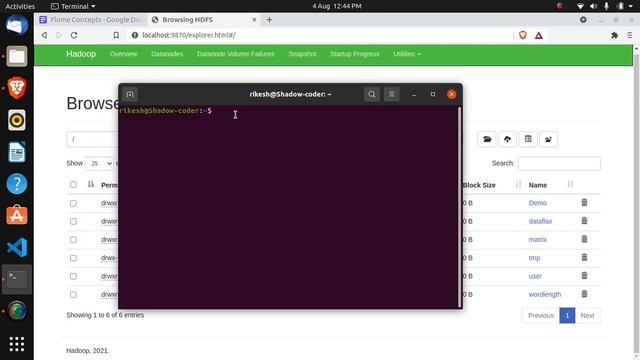Open search in the terminal window
The width and height of the screenshot is (640, 360).
pos(372,94)
